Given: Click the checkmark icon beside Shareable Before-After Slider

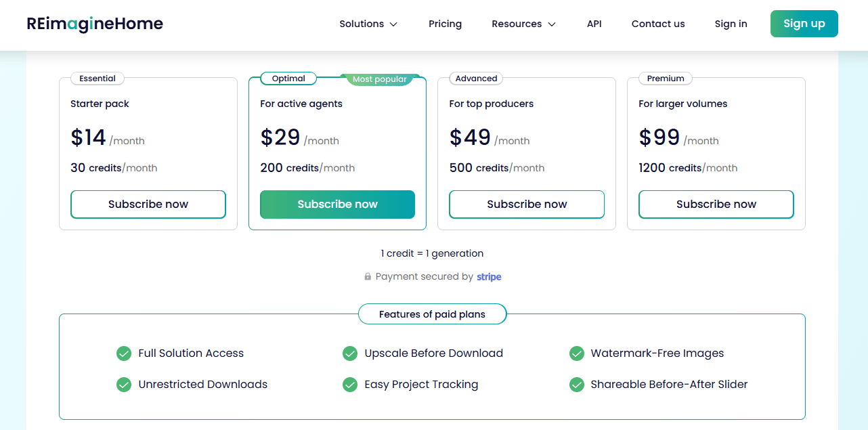Looking at the screenshot, I should (x=576, y=384).
